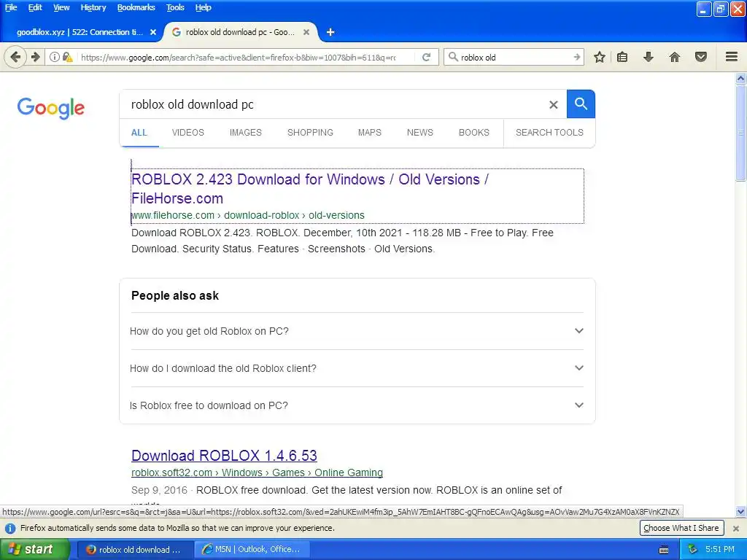Open the Bookmarks menu
Image resolution: width=747 pixels, height=560 pixels.
[136, 7]
